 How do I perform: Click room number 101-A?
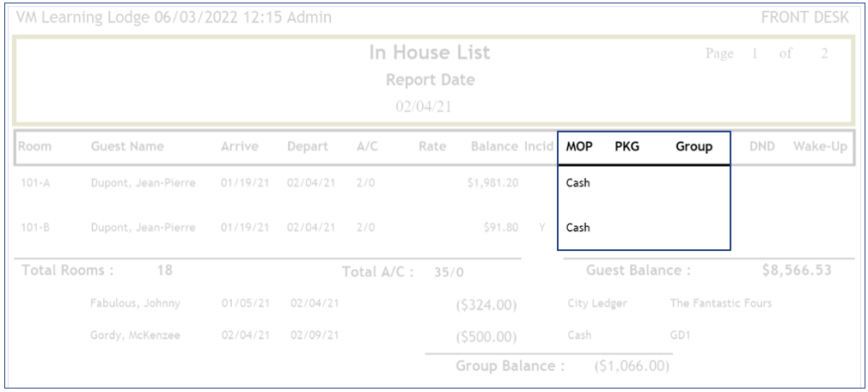coord(34,183)
